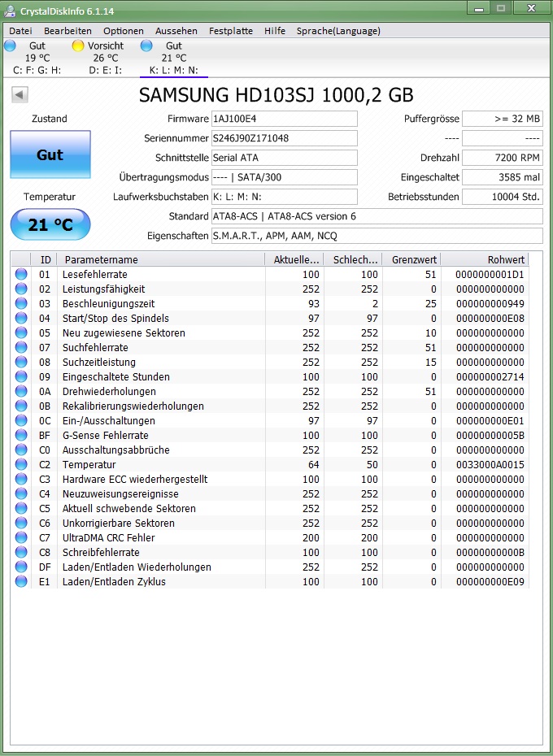Click the 21 °C temperature button
The width and height of the screenshot is (553, 756).
coord(50,224)
